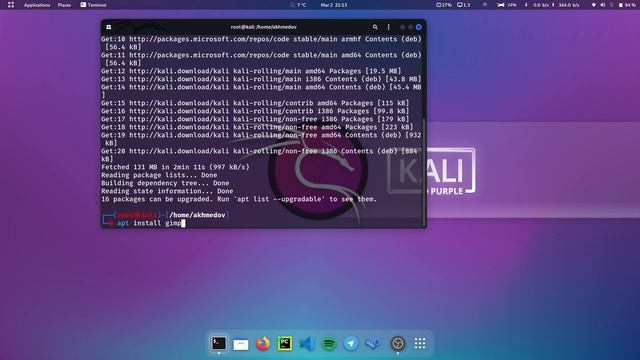Click the Get:18 non-free amd64 Packages line

(x=257, y=127)
